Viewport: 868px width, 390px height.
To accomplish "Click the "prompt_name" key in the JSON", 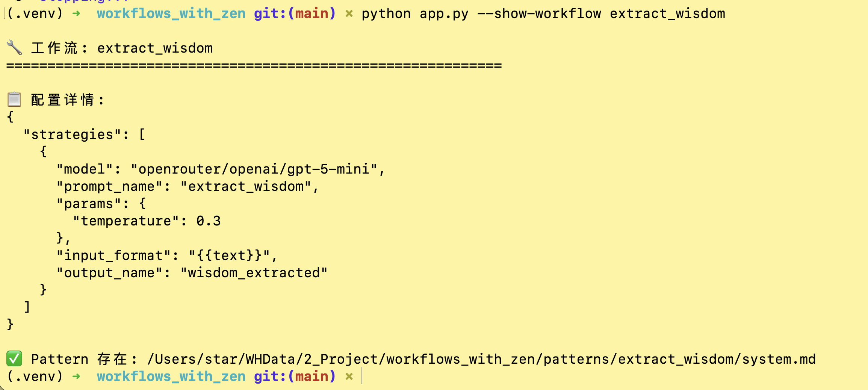I will 109,186.
